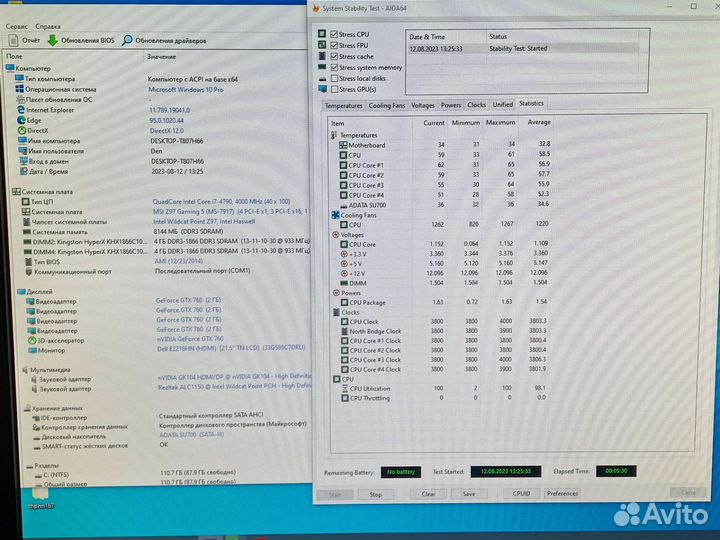720x540 pixels.
Task: Click the Save button
Action: 468,494
